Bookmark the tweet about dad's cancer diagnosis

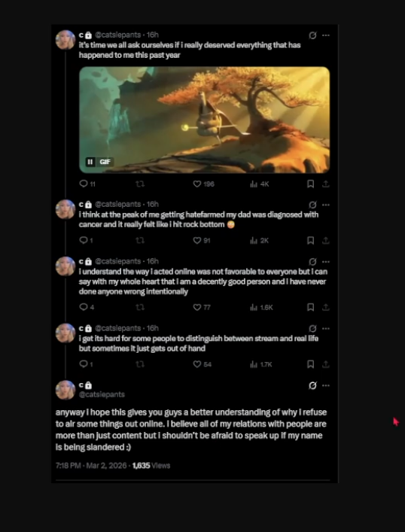pyautogui.click(x=310, y=241)
